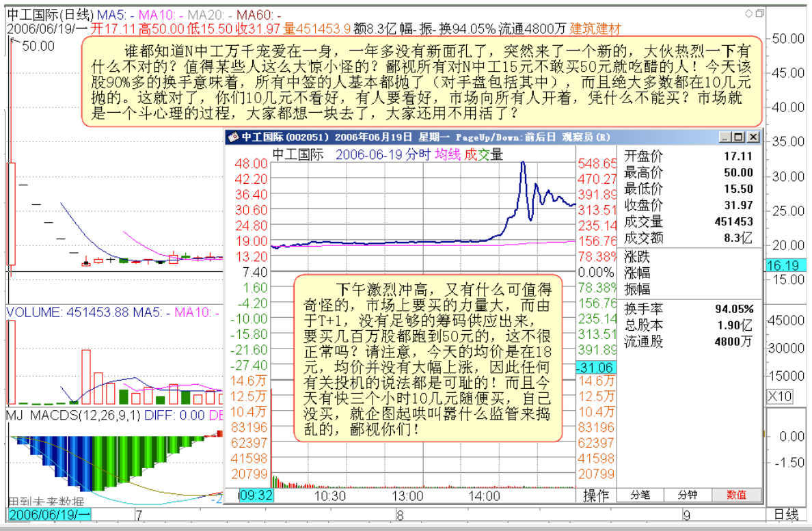Screen dimensions: 812x531
Task: Click the VOLUME: 451453.88 indicator label
Action: (68, 312)
